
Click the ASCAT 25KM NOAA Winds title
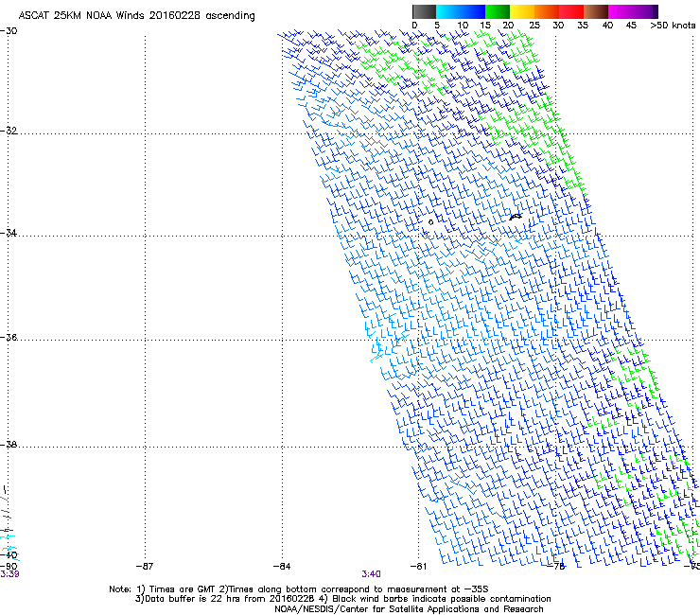tap(136, 16)
